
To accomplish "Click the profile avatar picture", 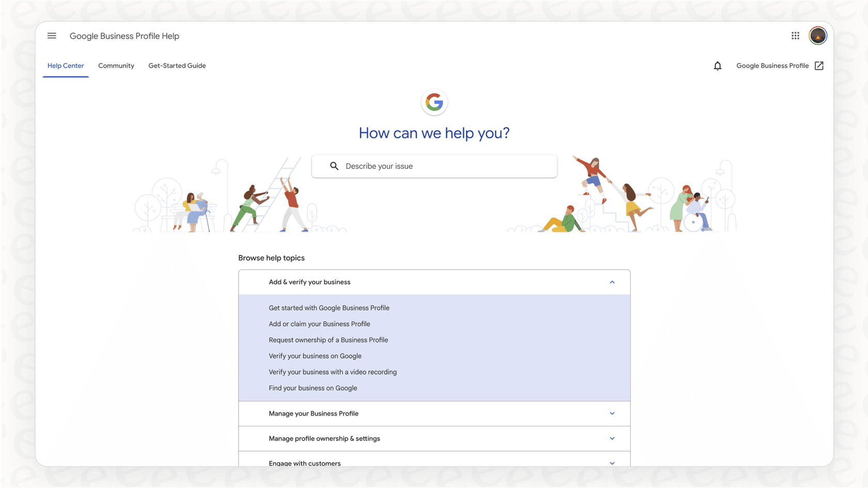I will (818, 36).
